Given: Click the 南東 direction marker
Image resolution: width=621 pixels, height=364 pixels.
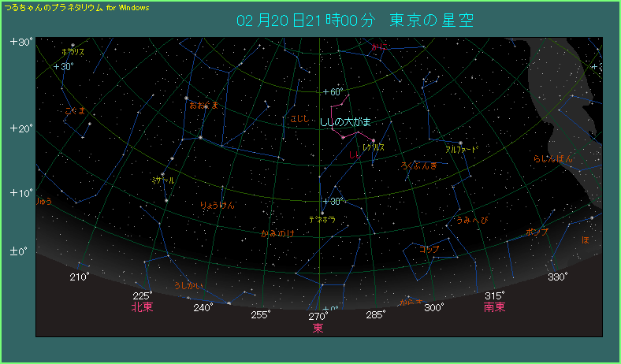Looking at the screenshot, I should tap(495, 307).
